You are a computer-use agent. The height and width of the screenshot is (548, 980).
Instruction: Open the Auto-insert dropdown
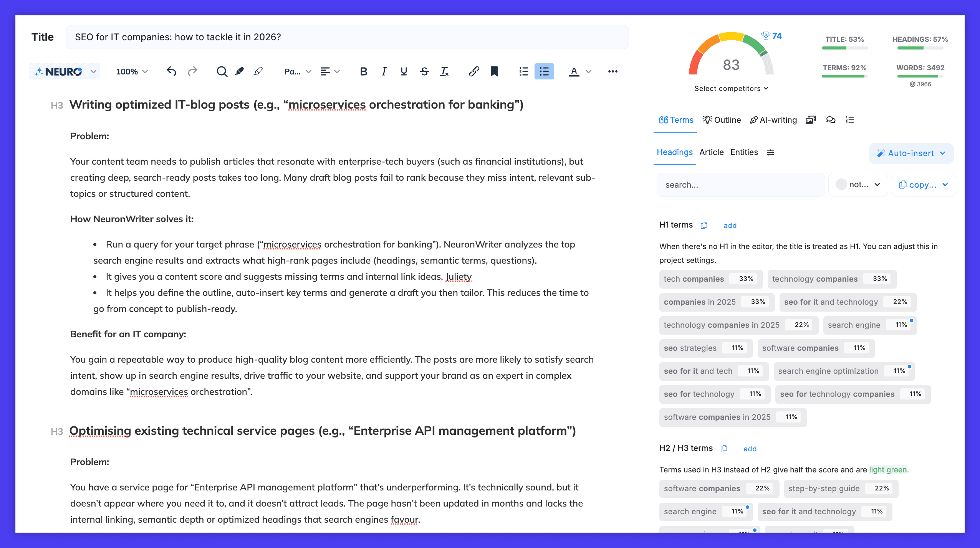tap(911, 154)
